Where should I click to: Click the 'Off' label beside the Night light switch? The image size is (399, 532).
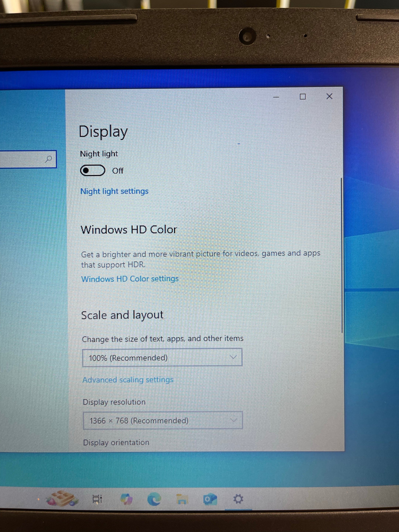point(118,171)
